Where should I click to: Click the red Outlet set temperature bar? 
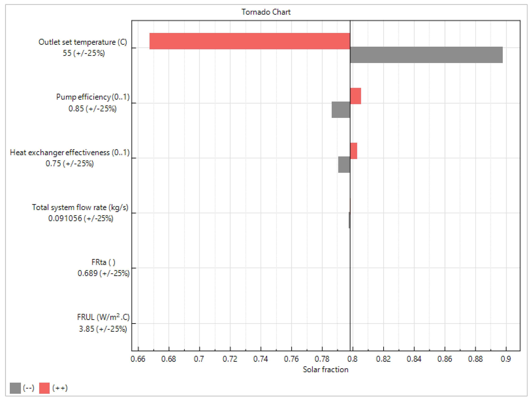249,41
